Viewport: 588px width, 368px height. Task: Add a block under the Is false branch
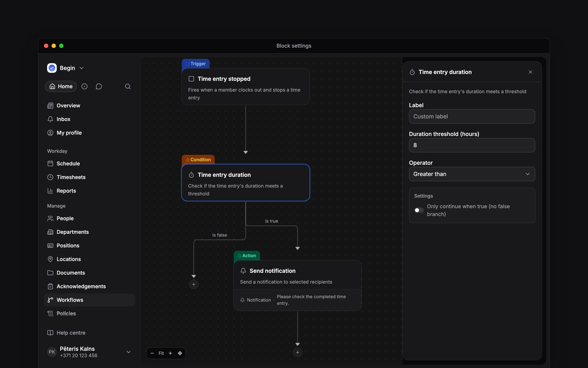point(194,284)
